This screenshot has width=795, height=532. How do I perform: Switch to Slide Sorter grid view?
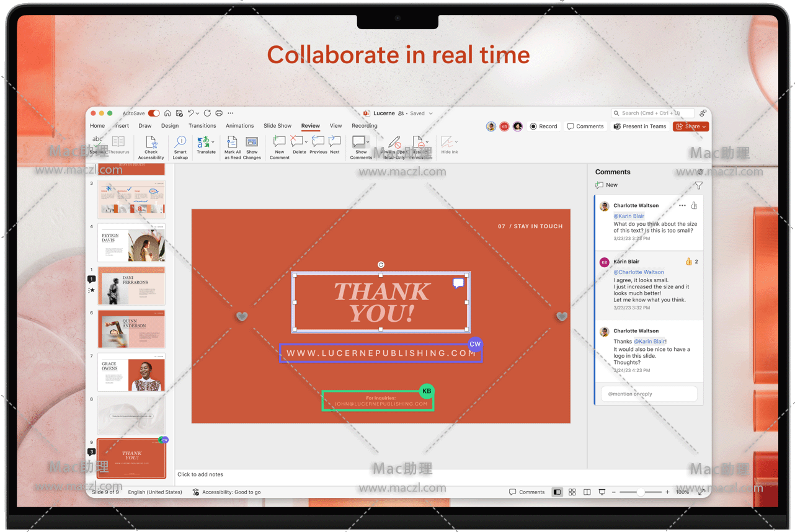point(572,492)
